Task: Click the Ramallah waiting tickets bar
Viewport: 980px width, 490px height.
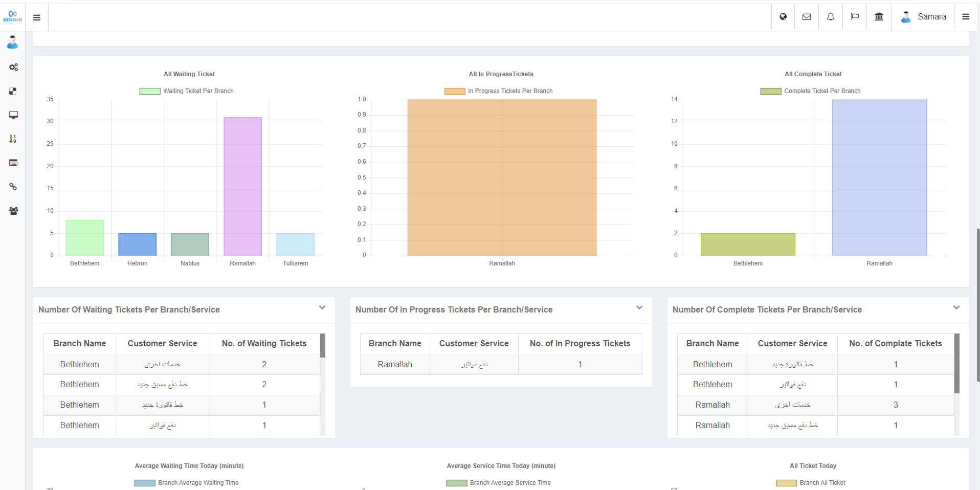Action: point(243,187)
